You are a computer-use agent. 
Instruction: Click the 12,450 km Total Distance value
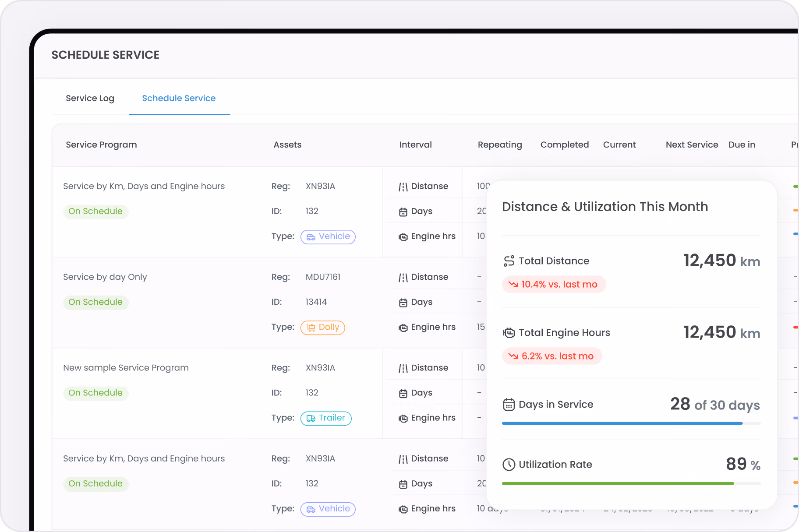pos(721,261)
